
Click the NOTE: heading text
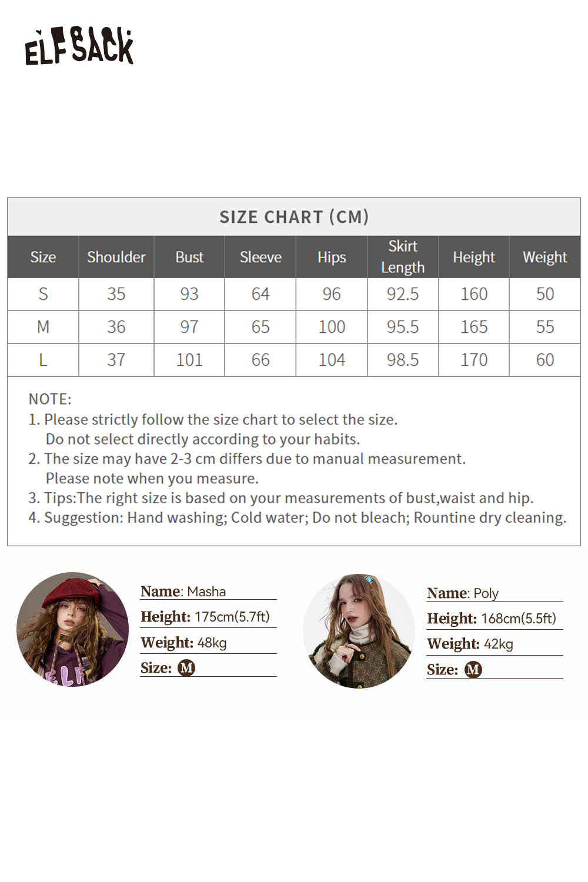coord(50,399)
